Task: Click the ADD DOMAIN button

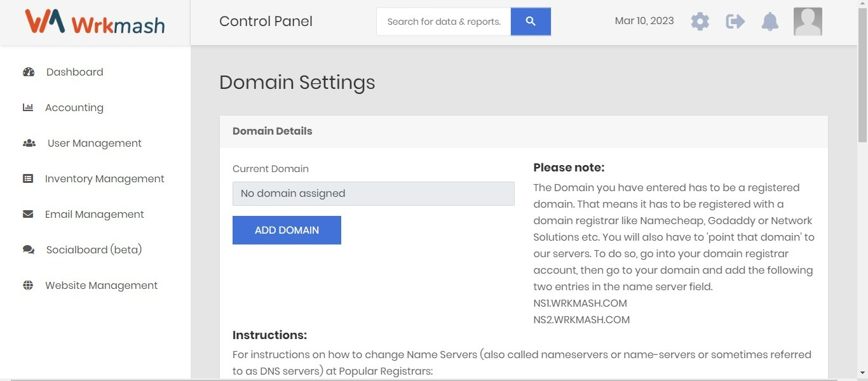Action: 287,230
